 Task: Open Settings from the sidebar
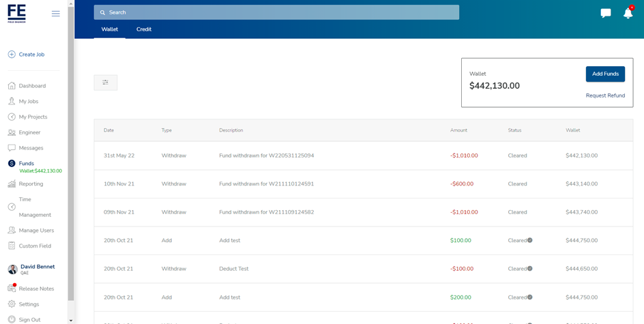[x=29, y=304]
